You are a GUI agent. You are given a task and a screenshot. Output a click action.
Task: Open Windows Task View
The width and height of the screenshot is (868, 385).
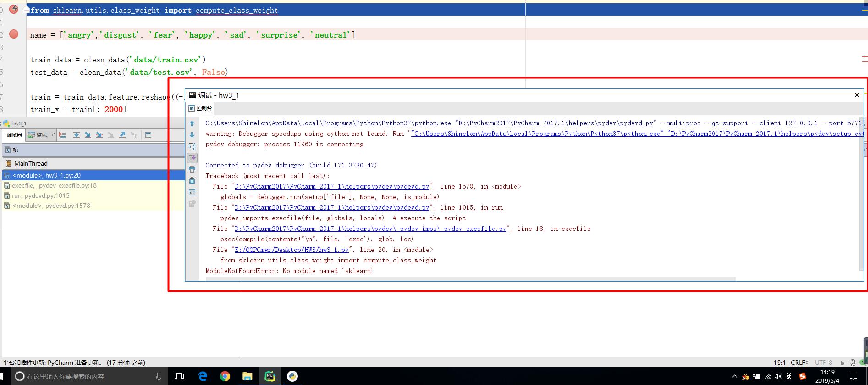pyautogui.click(x=179, y=376)
